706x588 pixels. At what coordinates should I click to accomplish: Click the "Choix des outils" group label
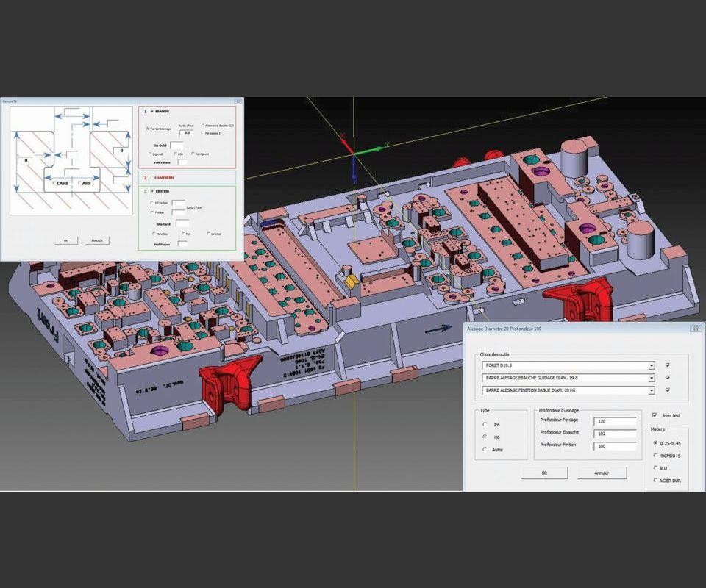coord(495,354)
